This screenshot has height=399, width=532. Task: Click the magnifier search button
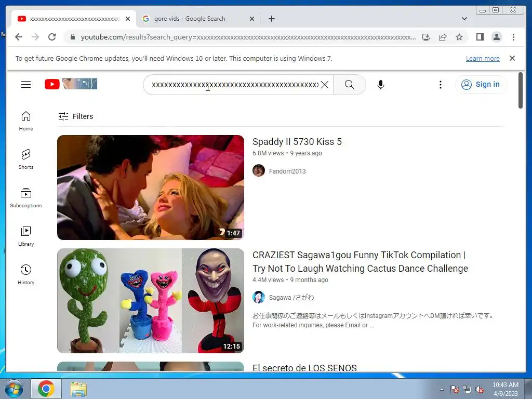[350, 85]
